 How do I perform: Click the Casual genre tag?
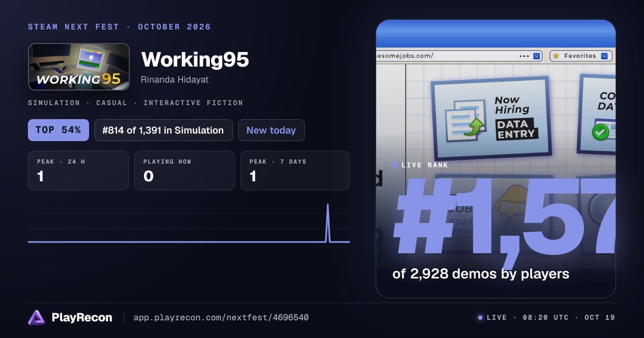coord(112,102)
